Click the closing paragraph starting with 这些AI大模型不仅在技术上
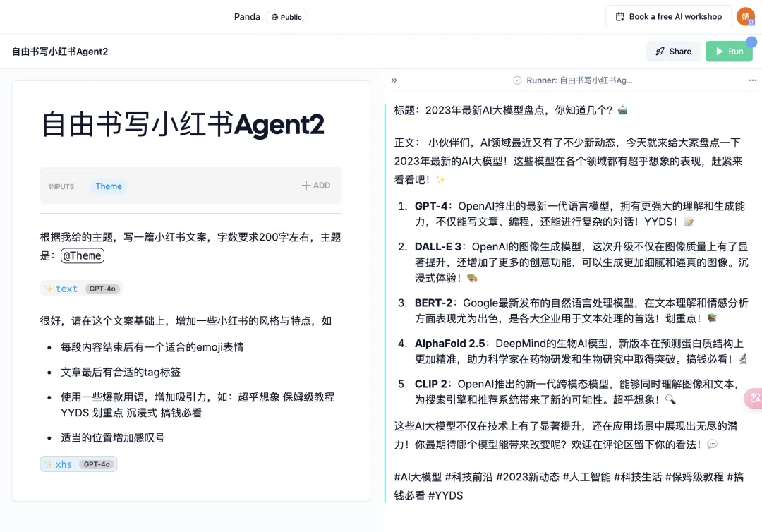This screenshot has height=532, width=762. click(566, 435)
